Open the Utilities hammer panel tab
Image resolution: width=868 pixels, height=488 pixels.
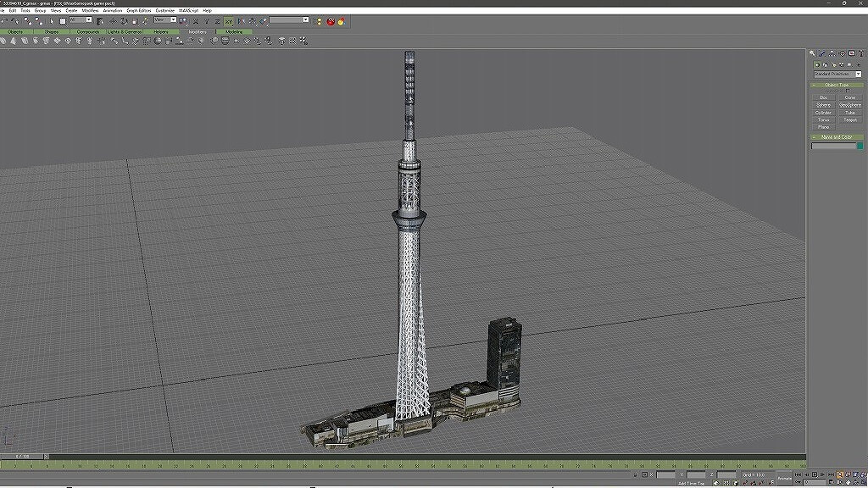(x=861, y=53)
